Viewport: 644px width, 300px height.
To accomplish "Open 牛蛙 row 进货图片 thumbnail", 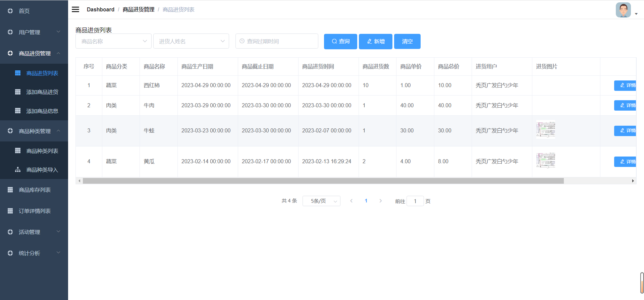I will pyautogui.click(x=545, y=129).
